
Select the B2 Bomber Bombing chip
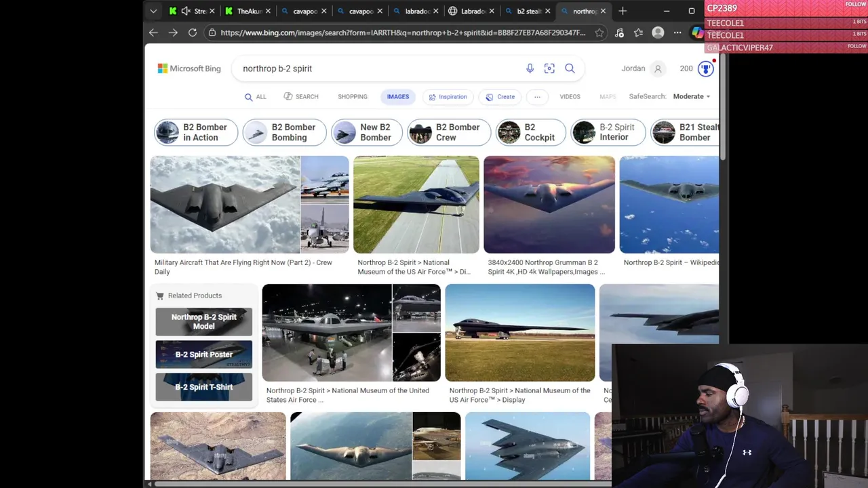[285, 132]
